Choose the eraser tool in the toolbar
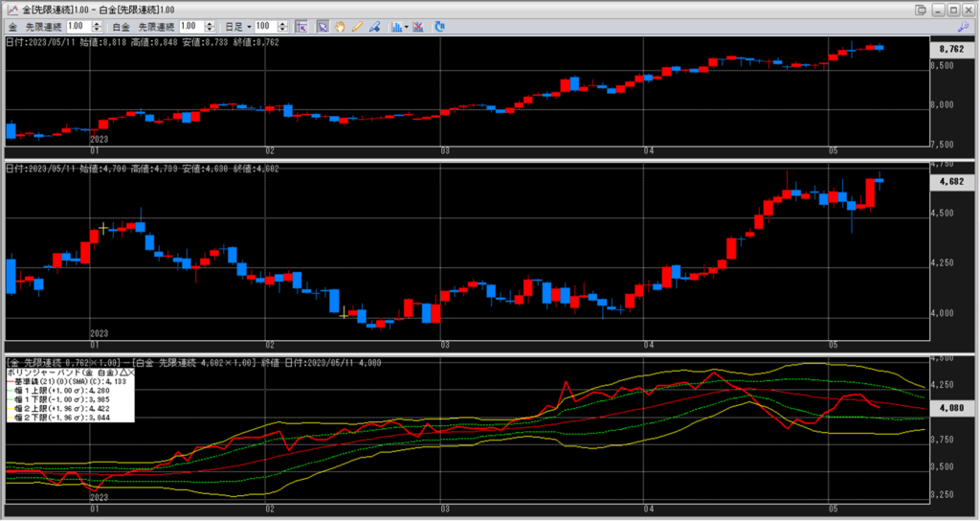Image resolution: width=980 pixels, height=521 pixels. coord(373,26)
